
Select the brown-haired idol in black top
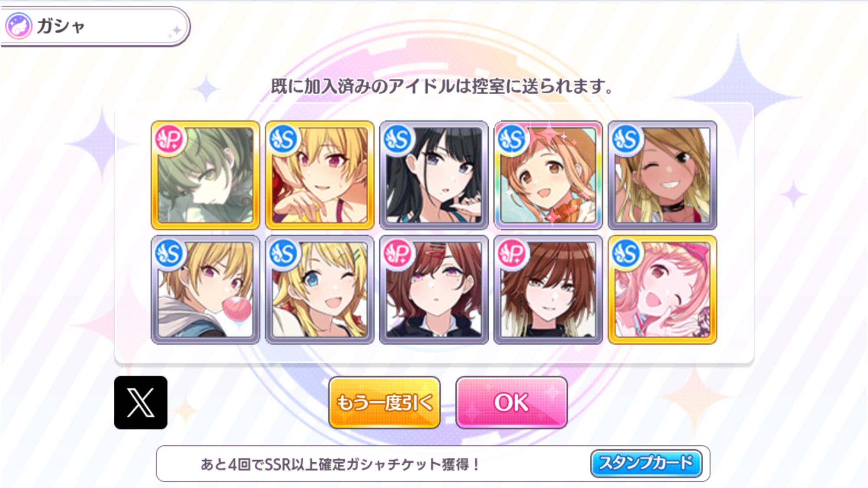[548, 290]
